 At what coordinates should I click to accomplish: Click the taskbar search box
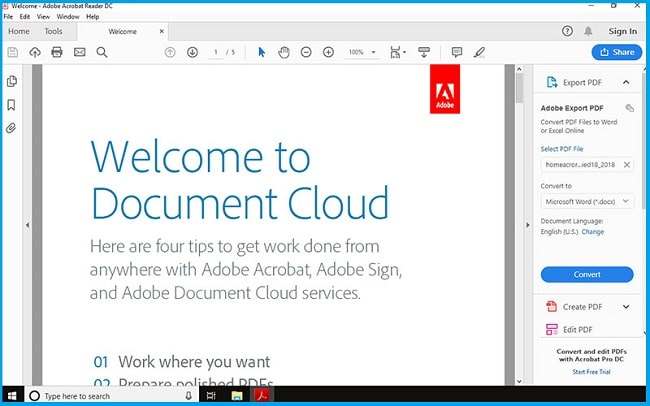pos(112,396)
